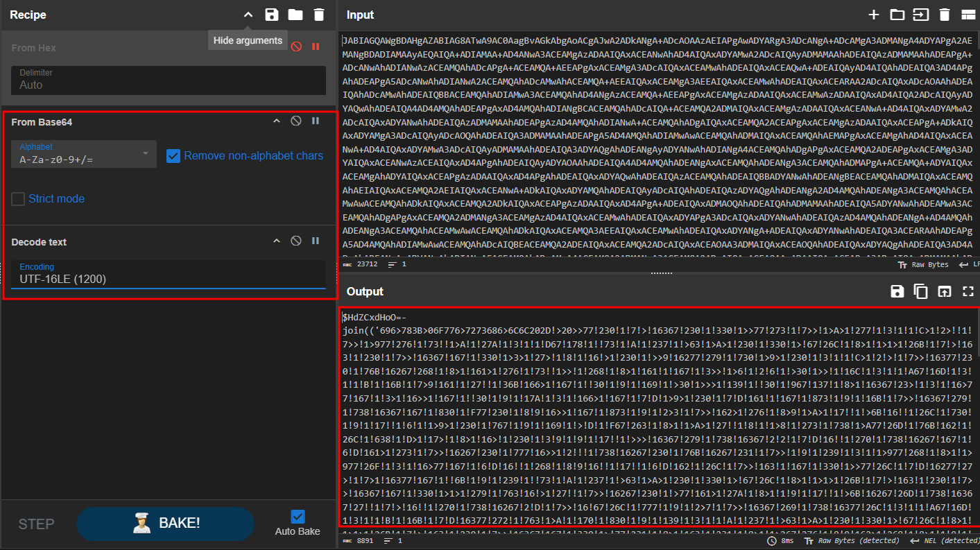The width and height of the screenshot is (980, 550).
Task: Replace input with output icon
Action: (944, 291)
